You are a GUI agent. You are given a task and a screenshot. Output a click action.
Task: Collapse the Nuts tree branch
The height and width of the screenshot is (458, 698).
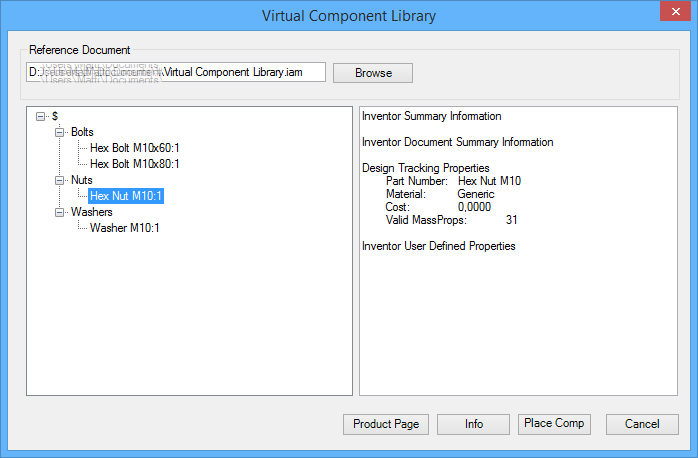click(60, 180)
